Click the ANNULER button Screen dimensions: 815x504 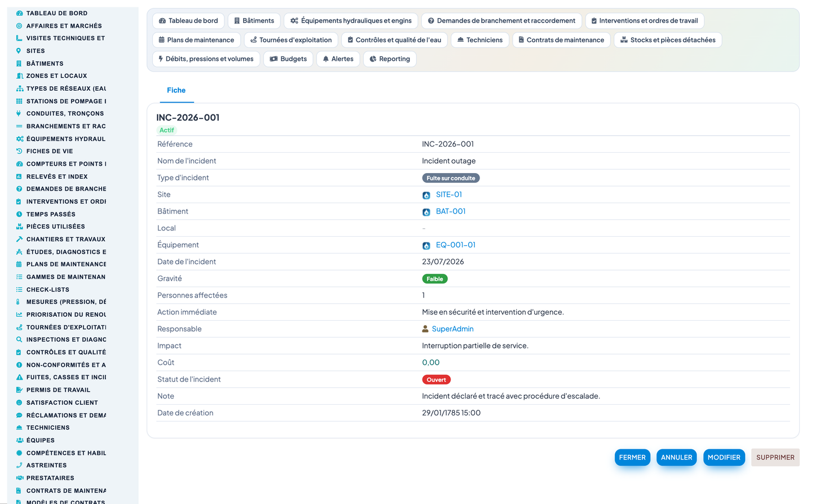coord(676,457)
